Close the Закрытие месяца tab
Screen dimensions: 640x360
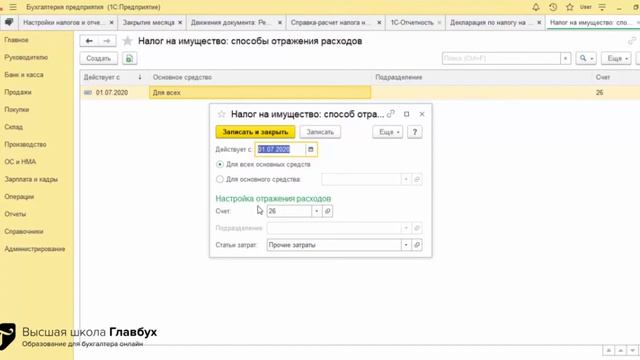[180, 22]
